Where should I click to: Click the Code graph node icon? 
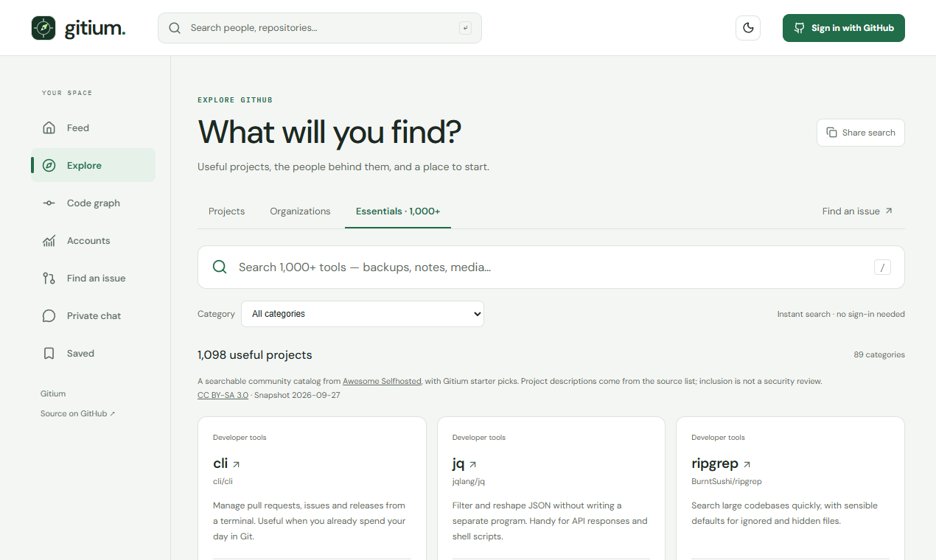click(x=49, y=203)
